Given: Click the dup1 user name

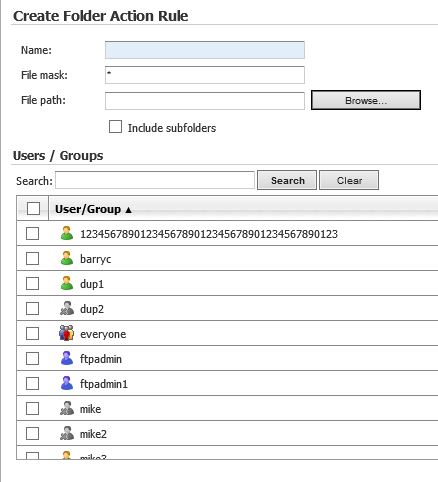Looking at the screenshot, I should click(x=92, y=284).
